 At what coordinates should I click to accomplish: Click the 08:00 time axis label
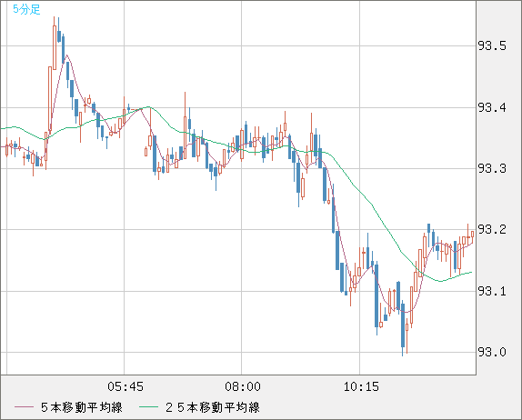(x=243, y=386)
